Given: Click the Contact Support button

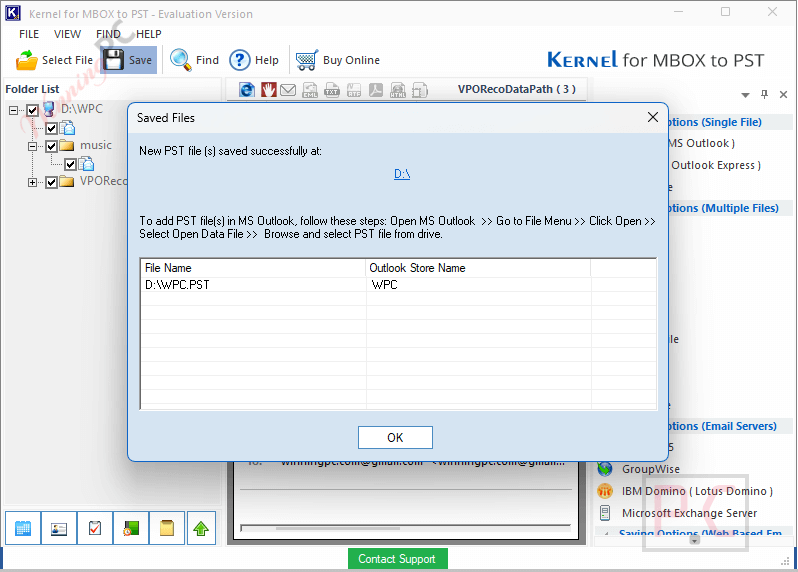Looking at the screenshot, I should [x=397, y=559].
